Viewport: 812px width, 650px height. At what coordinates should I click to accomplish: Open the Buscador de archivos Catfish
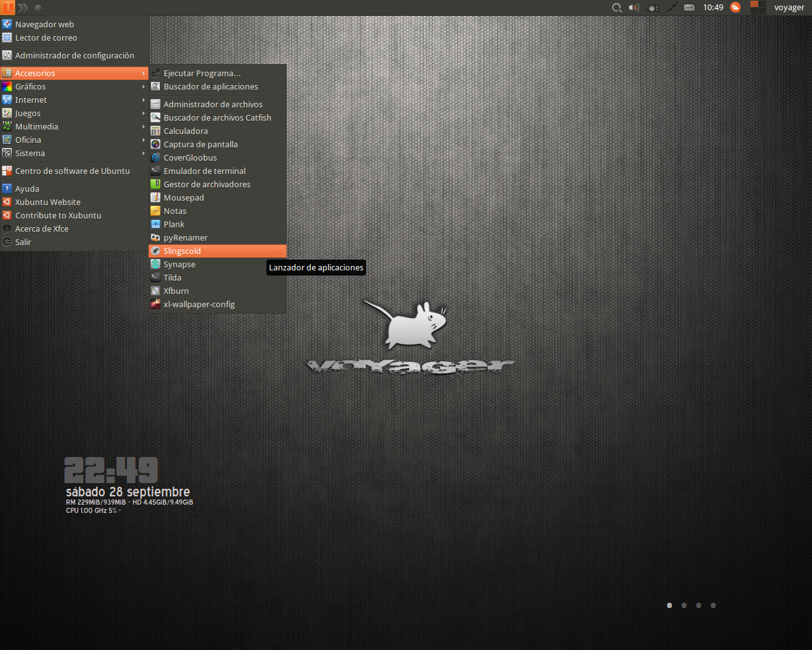217,117
